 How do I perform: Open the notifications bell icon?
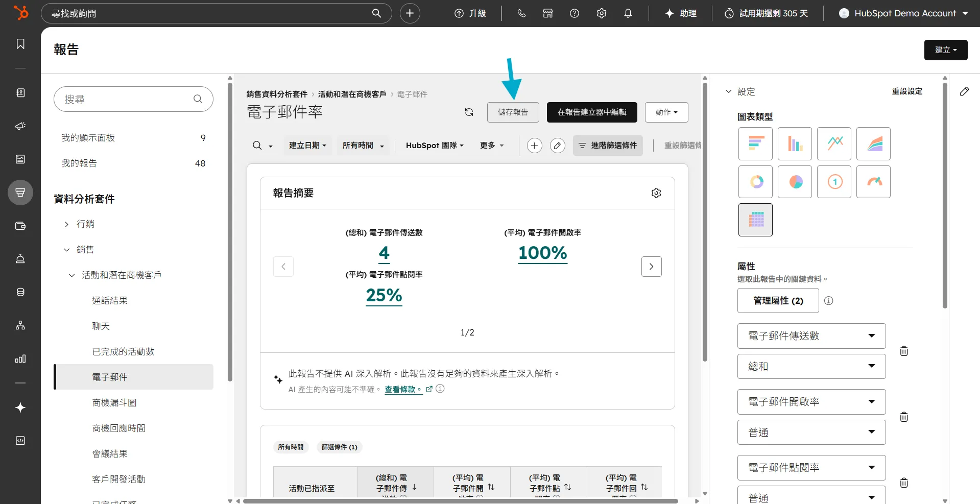(628, 13)
